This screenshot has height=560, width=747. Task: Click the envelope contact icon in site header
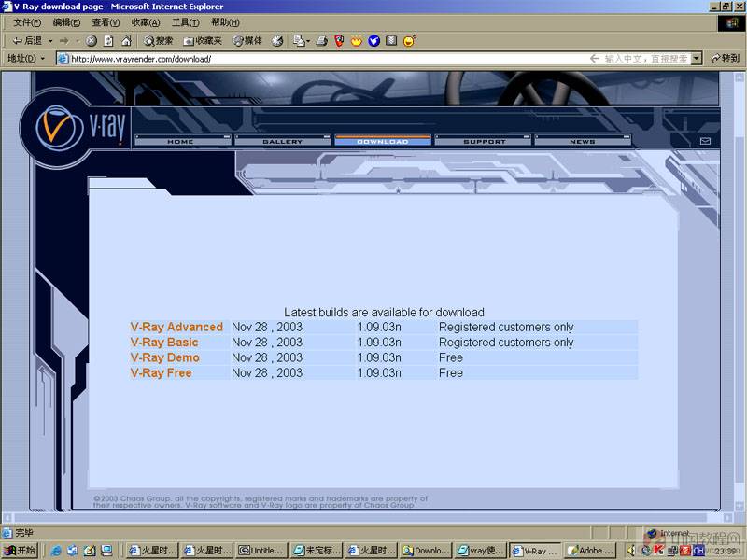coord(706,141)
